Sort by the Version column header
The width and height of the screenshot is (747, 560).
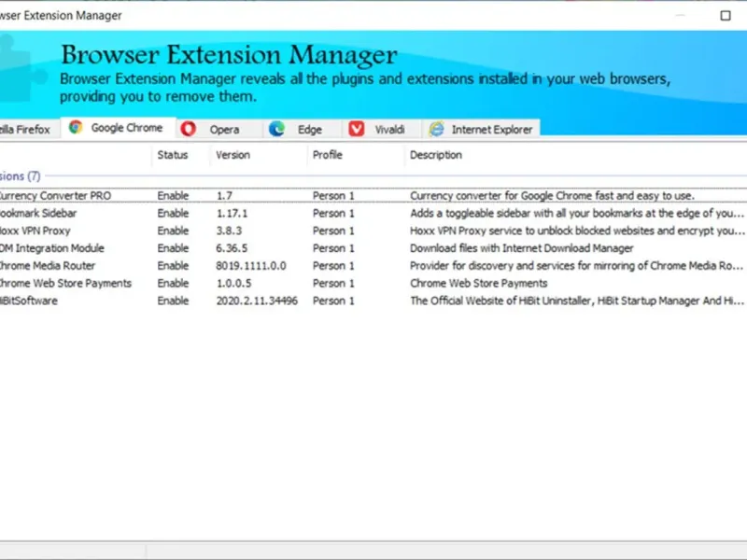click(233, 155)
